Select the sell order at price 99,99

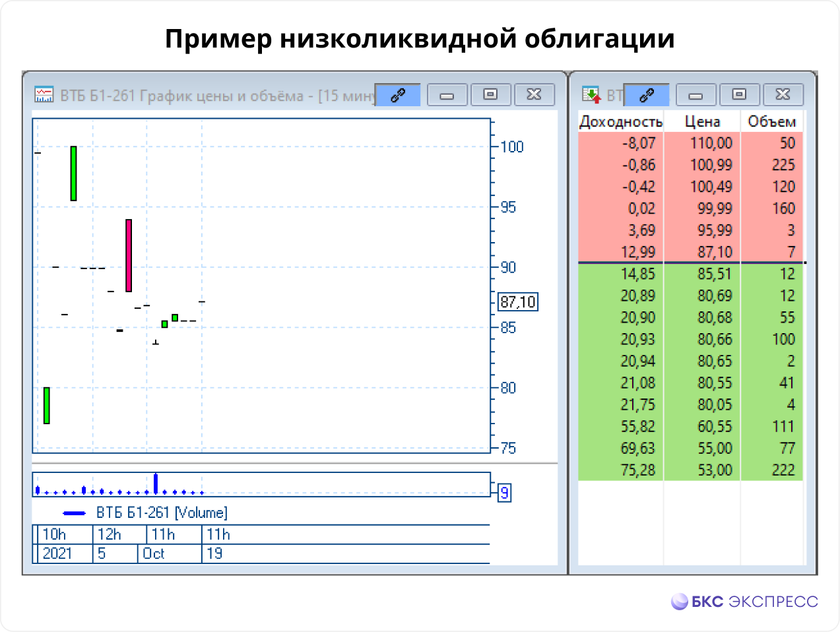click(690, 208)
